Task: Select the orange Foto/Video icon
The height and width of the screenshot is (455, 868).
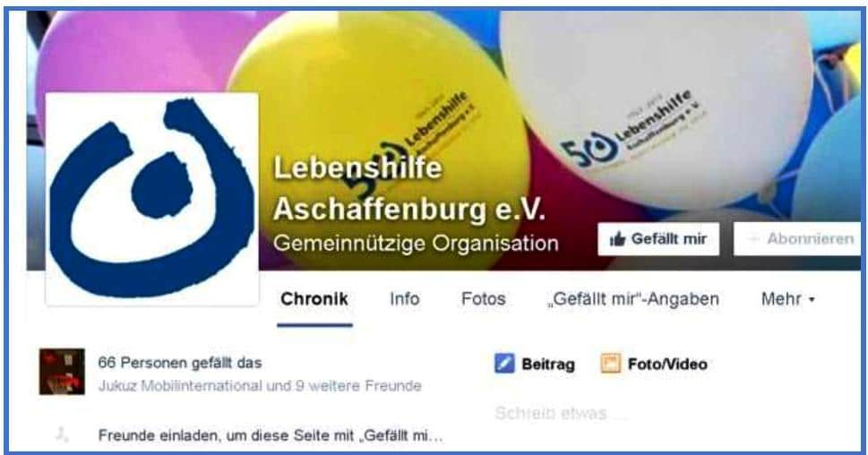Action: 611,364
